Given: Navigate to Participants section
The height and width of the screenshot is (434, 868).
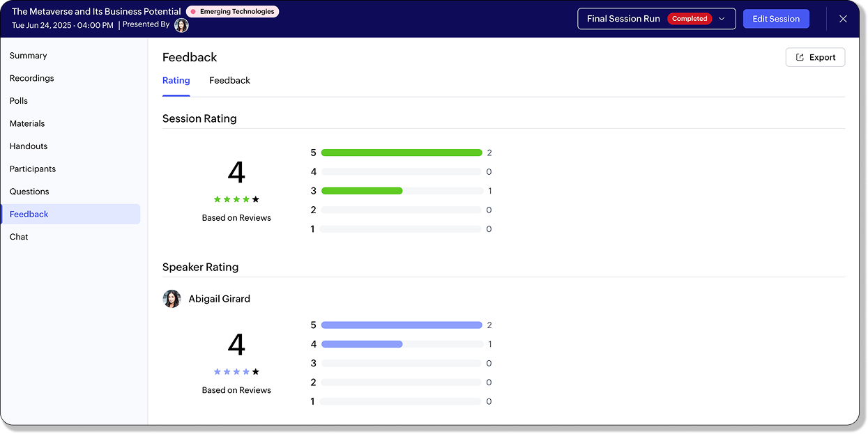Looking at the screenshot, I should click(33, 169).
